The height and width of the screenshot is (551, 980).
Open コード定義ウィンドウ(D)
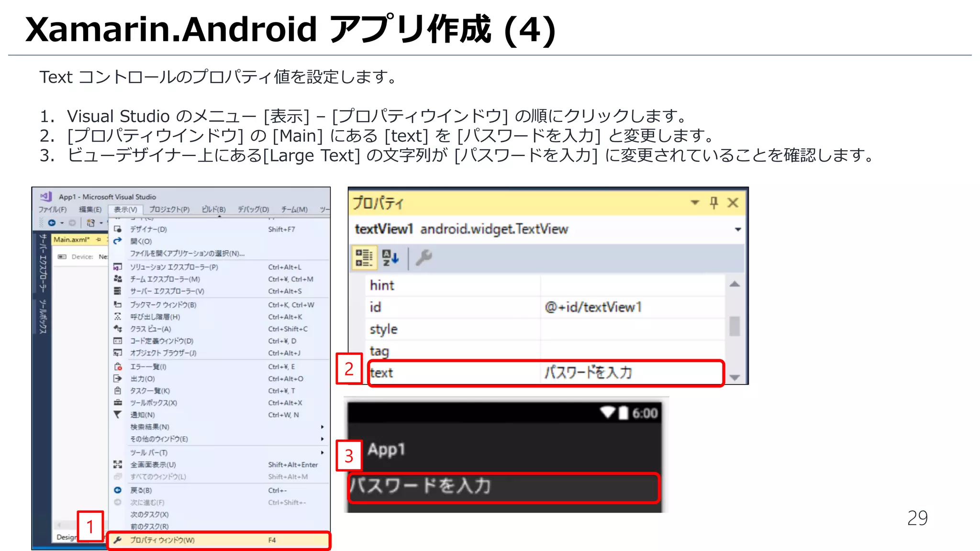coord(220,341)
